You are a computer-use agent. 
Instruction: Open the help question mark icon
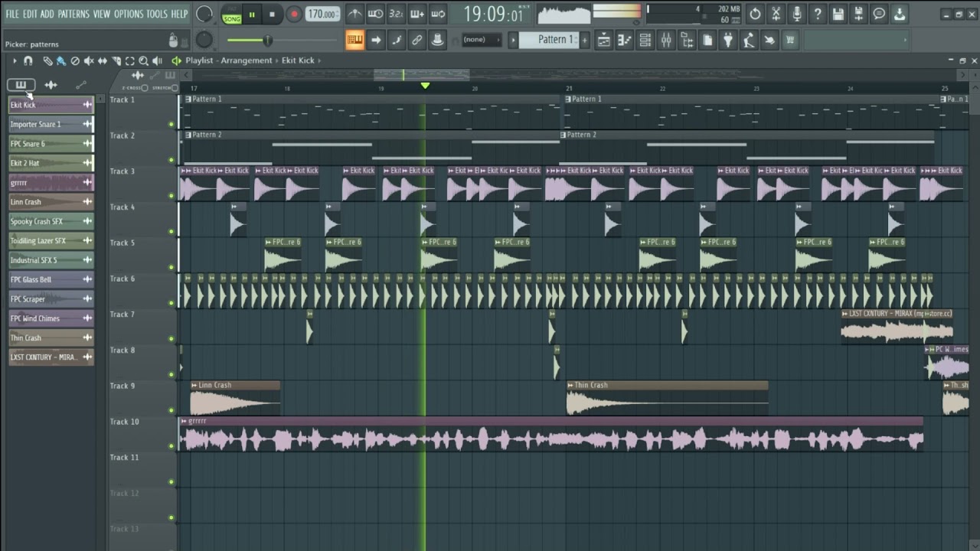818,14
